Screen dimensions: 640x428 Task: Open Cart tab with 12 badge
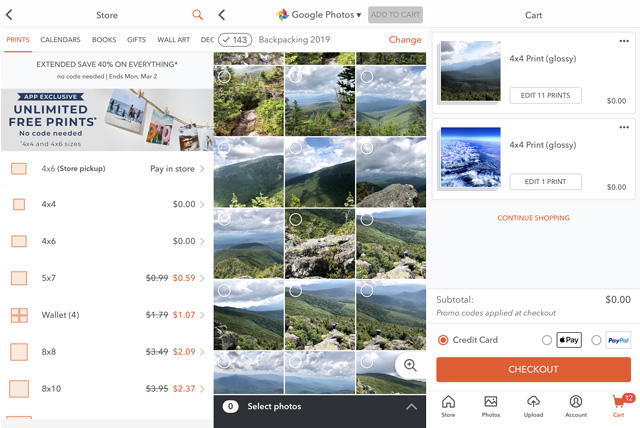[x=620, y=405]
